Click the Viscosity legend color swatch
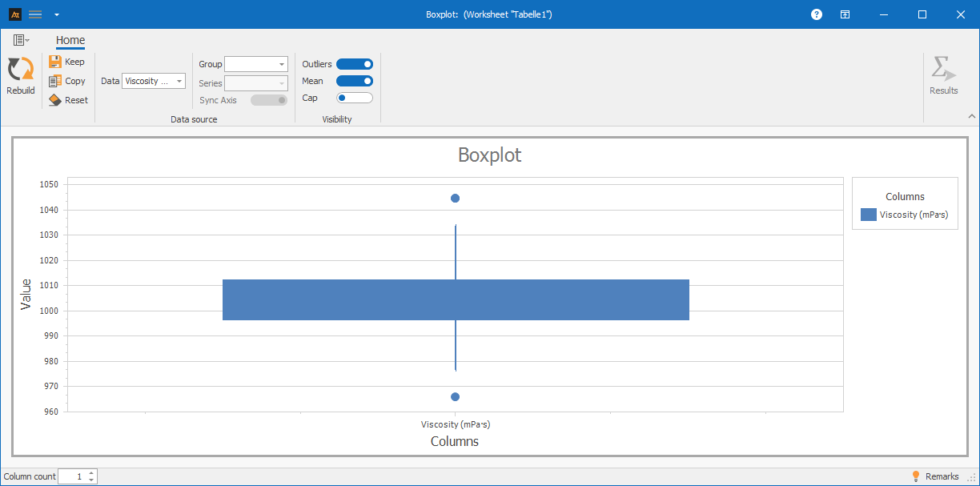 tap(868, 215)
